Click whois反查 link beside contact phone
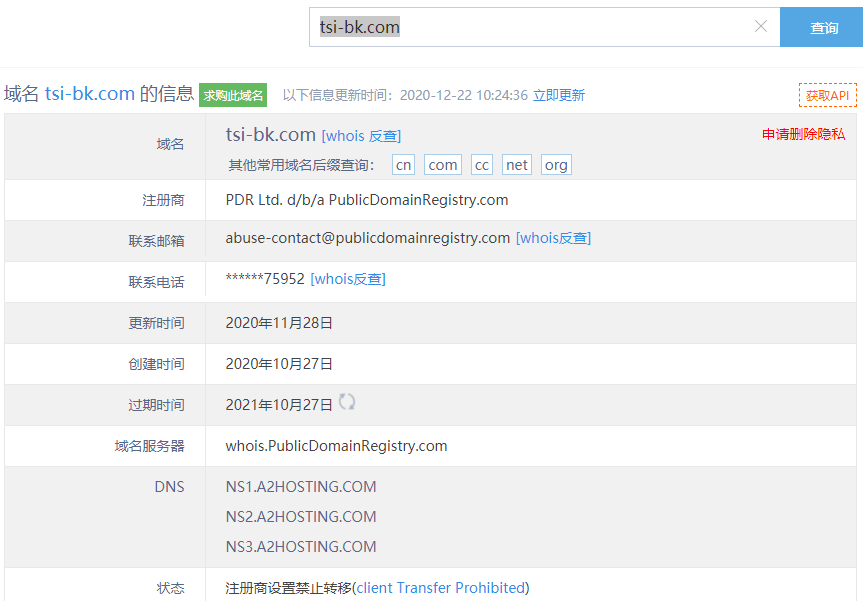Viewport: 863px width, 601px height. coord(348,279)
